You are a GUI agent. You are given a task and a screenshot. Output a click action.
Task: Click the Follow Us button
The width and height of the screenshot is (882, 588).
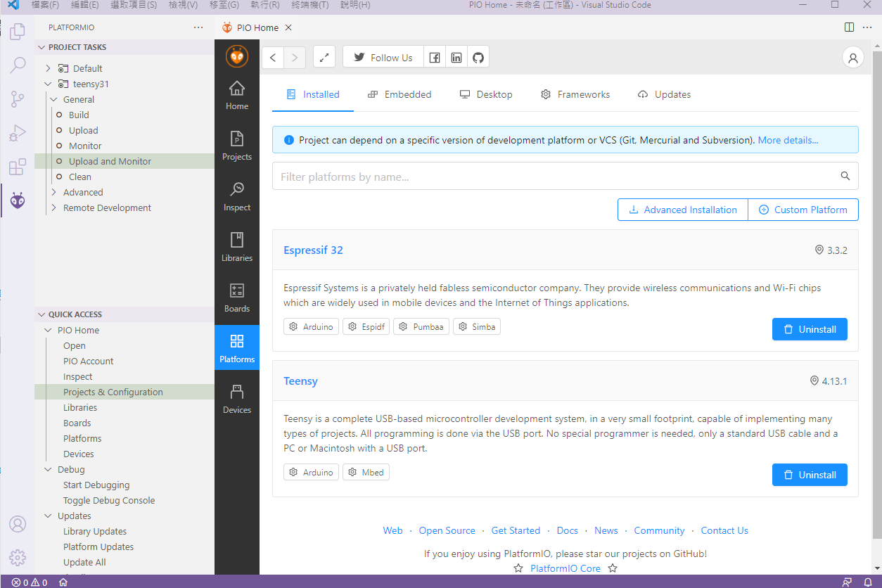click(383, 58)
